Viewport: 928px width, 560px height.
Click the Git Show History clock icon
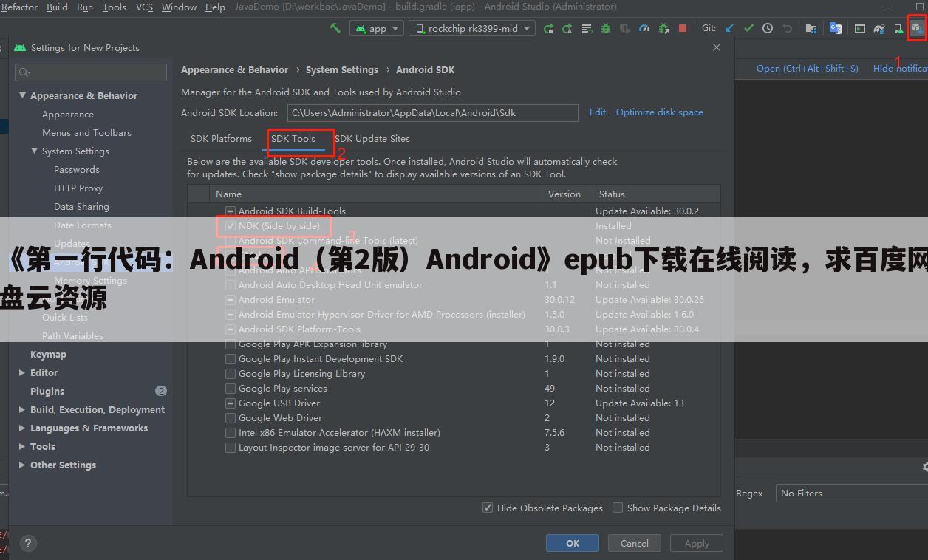pos(768,29)
